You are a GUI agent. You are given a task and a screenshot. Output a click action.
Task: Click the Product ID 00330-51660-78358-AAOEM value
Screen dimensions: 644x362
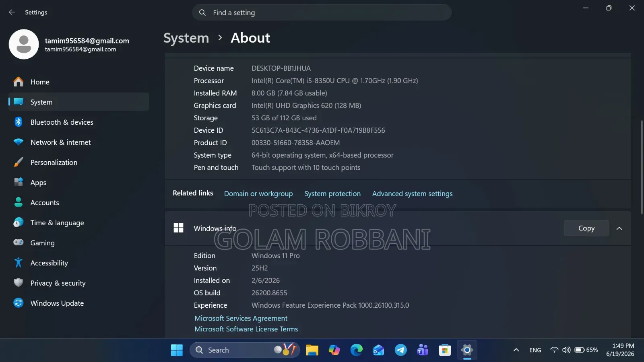tap(295, 143)
